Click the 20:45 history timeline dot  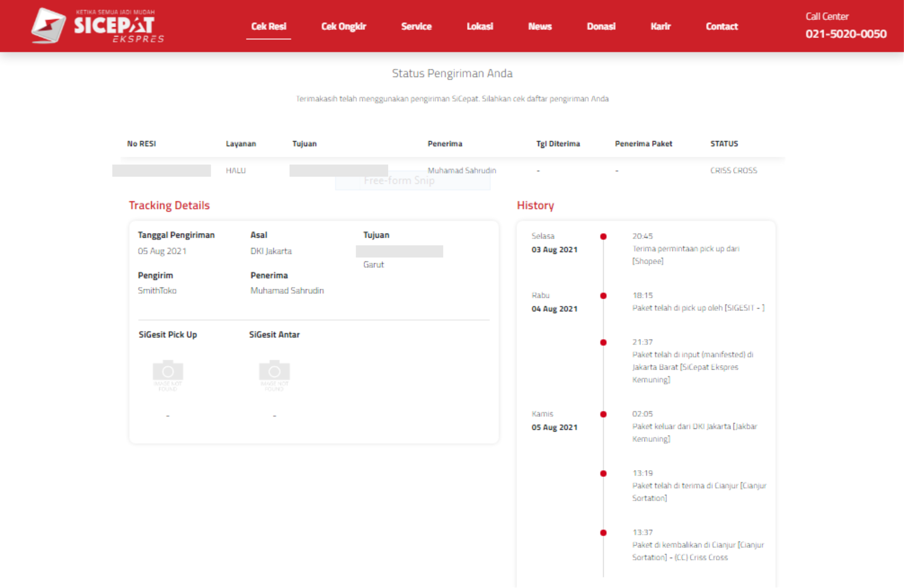[x=603, y=236]
